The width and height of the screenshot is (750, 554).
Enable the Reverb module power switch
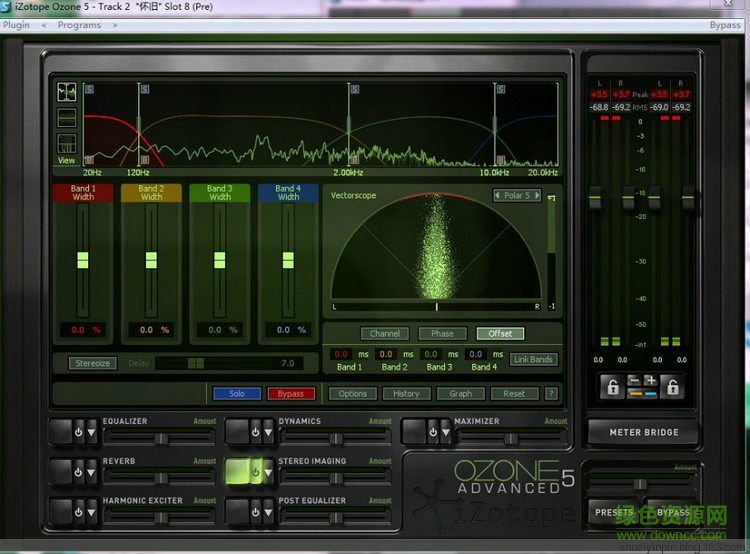pyautogui.click(x=77, y=472)
